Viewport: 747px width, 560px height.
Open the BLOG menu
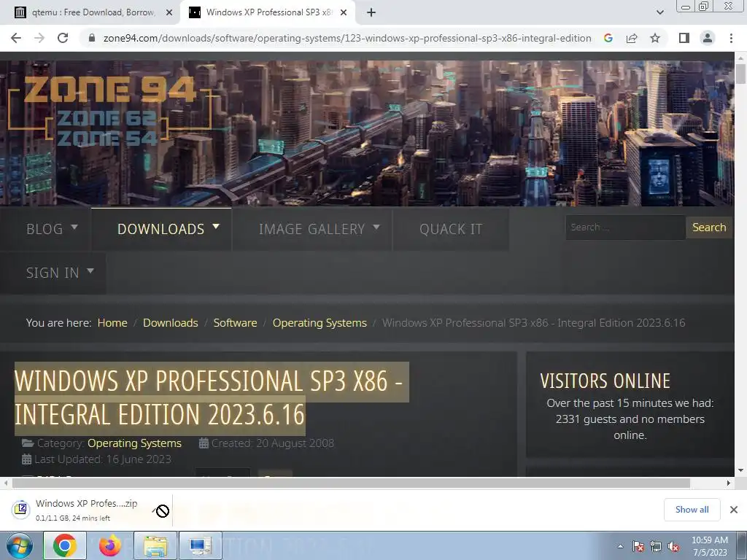[51, 229]
